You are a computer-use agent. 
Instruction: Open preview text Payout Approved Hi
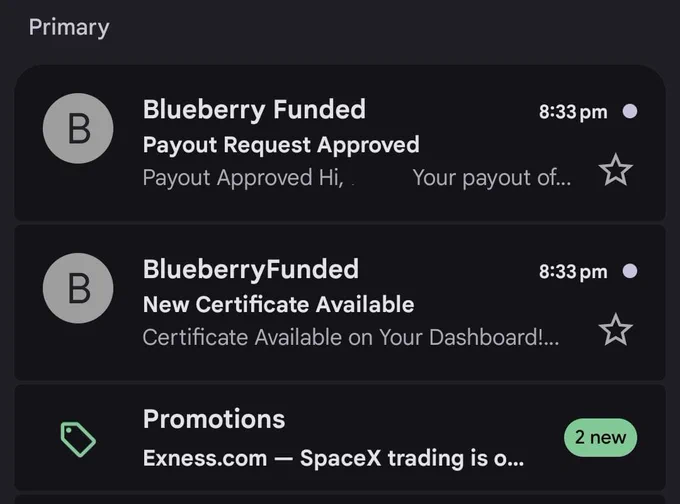[x=243, y=178]
